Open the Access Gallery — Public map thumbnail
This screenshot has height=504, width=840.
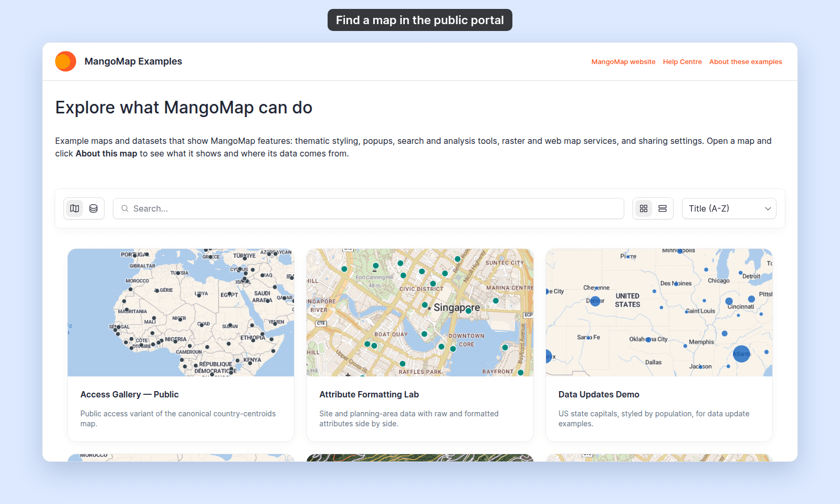tap(181, 312)
